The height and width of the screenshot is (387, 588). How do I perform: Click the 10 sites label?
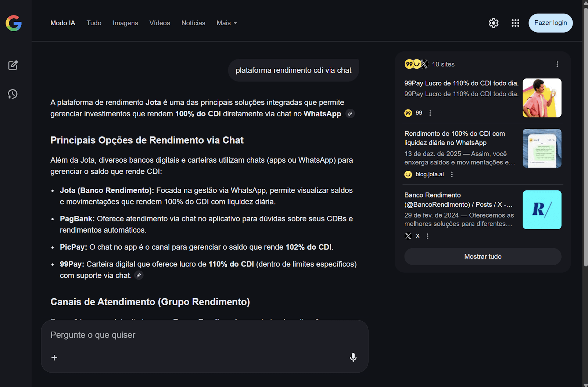click(x=443, y=64)
